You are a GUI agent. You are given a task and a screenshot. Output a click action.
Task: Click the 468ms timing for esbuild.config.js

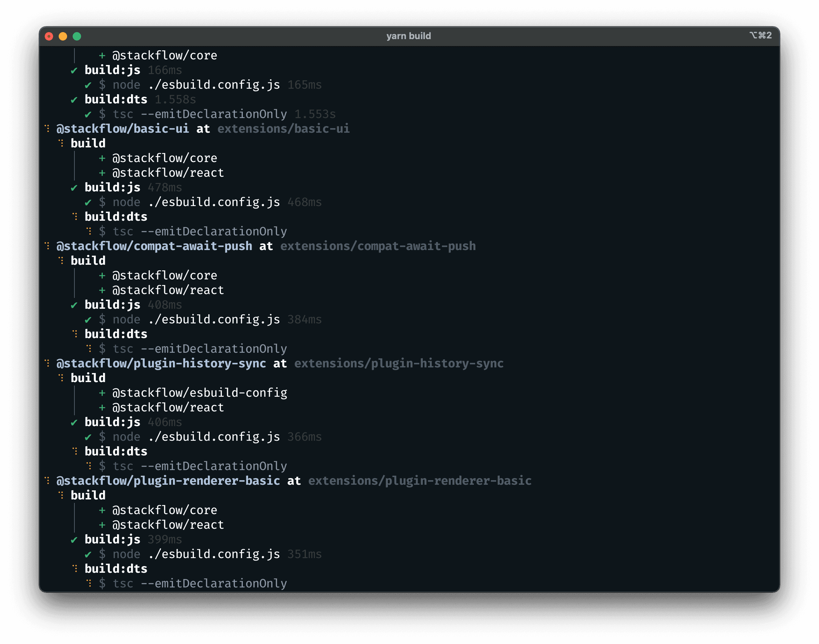tap(304, 202)
